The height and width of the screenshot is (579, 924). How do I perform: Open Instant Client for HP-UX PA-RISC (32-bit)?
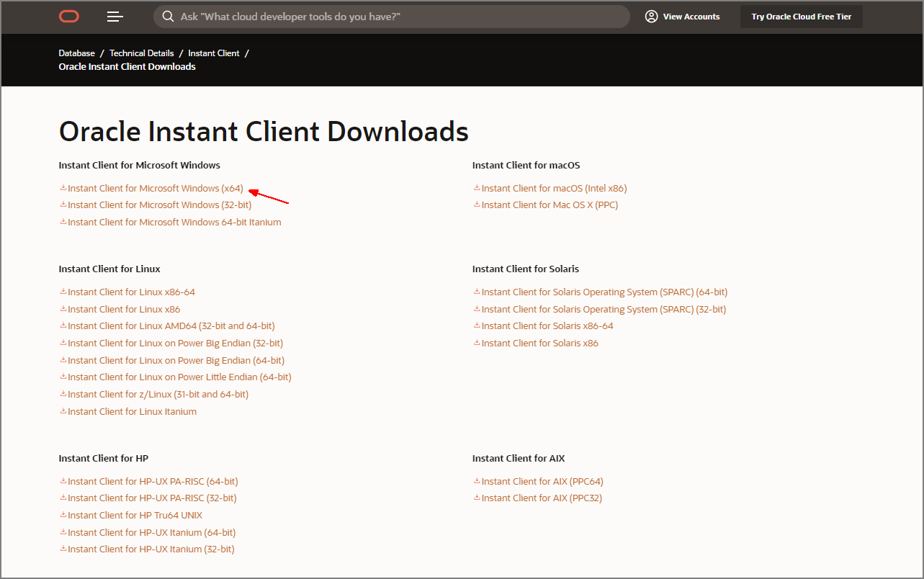[x=152, y=498]
